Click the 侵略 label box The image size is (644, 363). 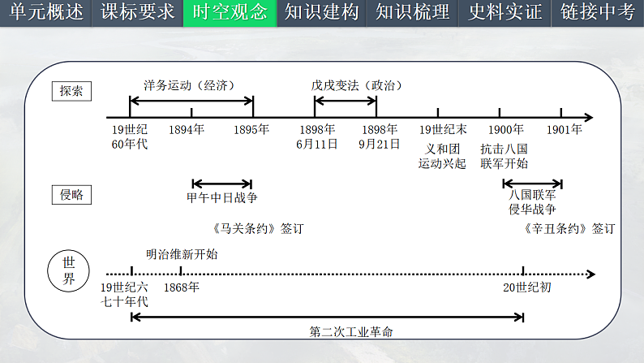pos(71,194)
